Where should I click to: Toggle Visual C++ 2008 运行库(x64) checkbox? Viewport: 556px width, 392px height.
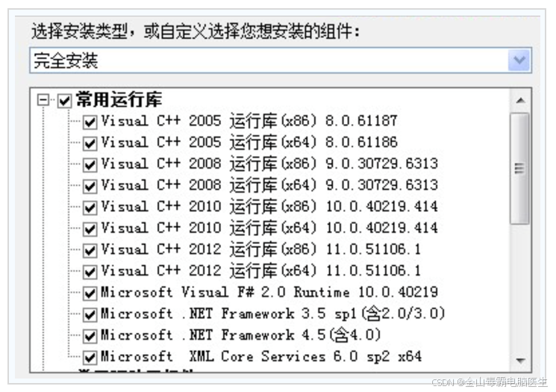click(90, 186)
